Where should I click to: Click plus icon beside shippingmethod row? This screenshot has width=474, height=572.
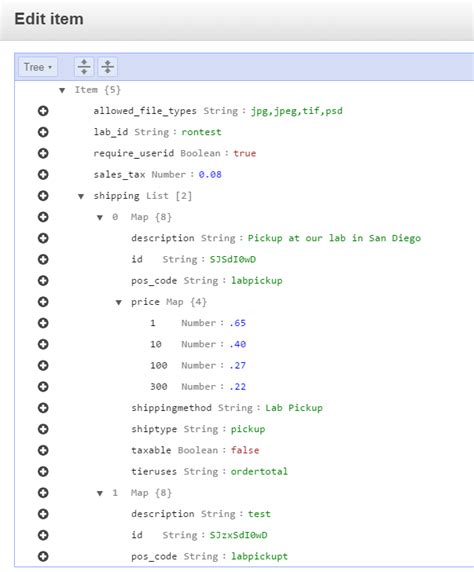coord(43,408)
